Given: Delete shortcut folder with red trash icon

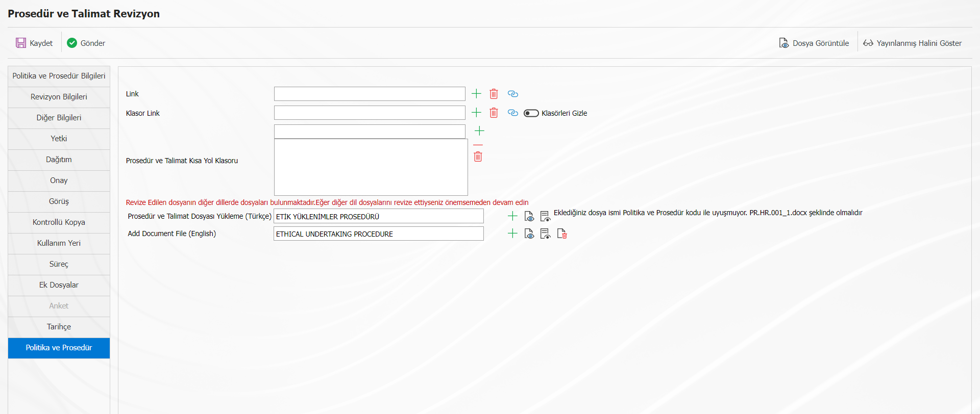Looking at the screenshot, I should 478,157.
